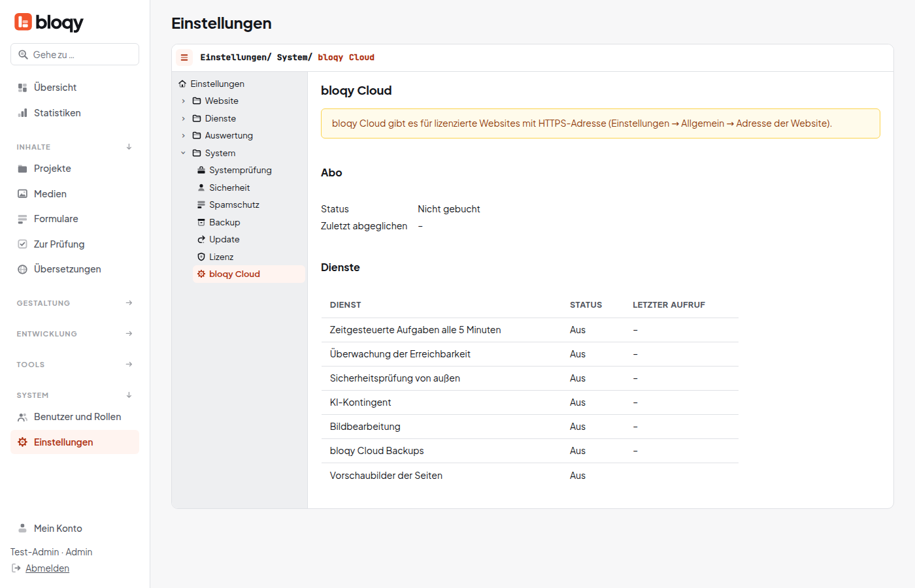Image resolution: width=915 pixels, height=588 pixels.
Task: Toggle the settings tree hamburger menu
Action: click(184, 57)
